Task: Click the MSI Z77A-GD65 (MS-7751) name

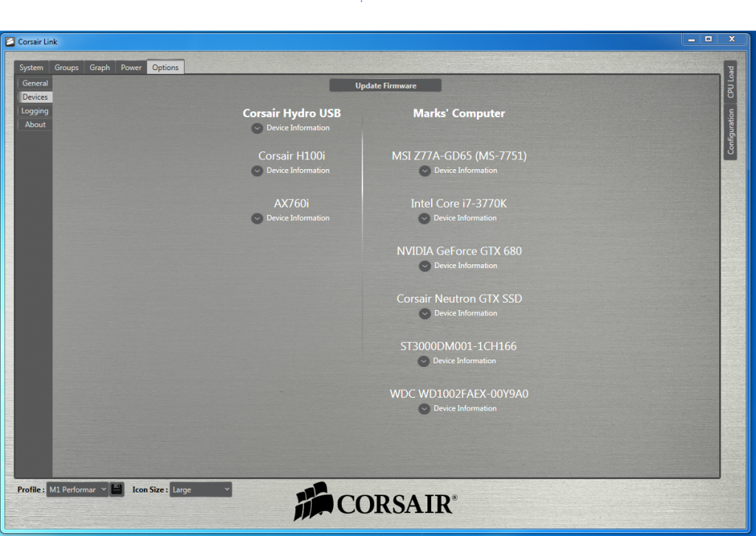Action: [x=459, y=156]
